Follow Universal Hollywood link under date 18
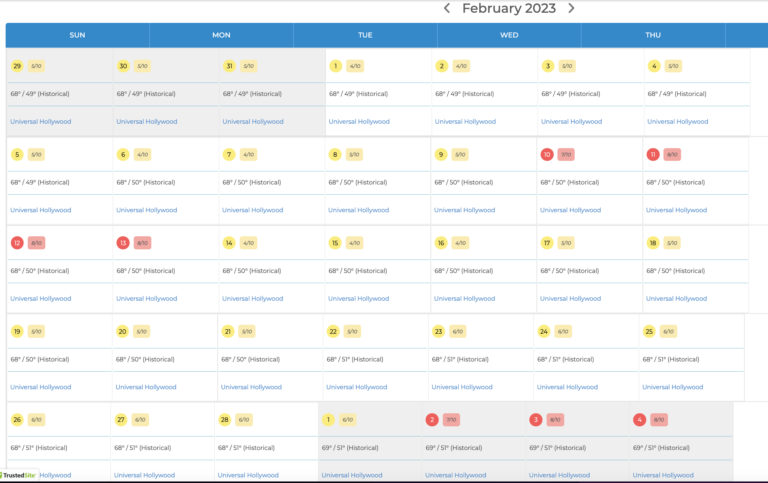 tap(677, 298)
